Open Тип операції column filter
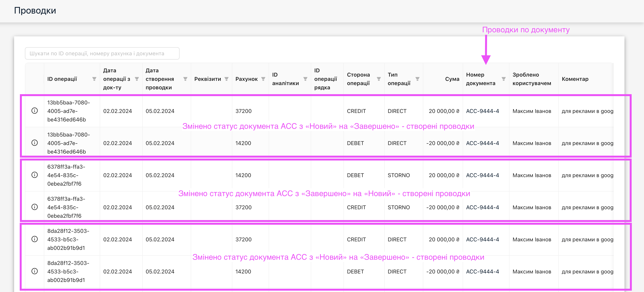The image size is (644, 292). 417,79
